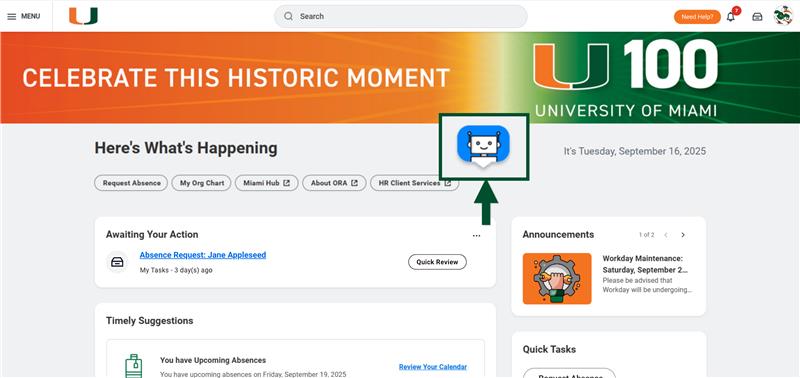
Task: Open the Awaiting Your Action ellipsis menu
Action: 477,236
